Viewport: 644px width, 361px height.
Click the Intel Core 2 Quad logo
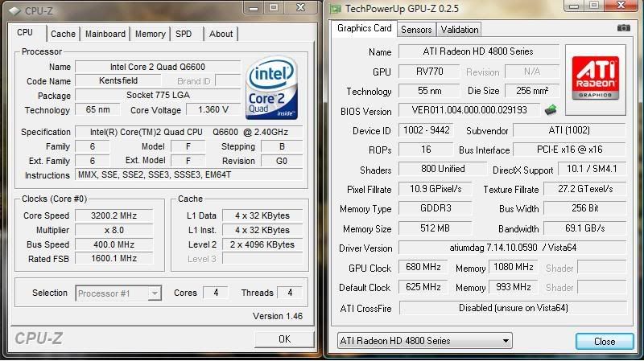click(x=271, y=88)
